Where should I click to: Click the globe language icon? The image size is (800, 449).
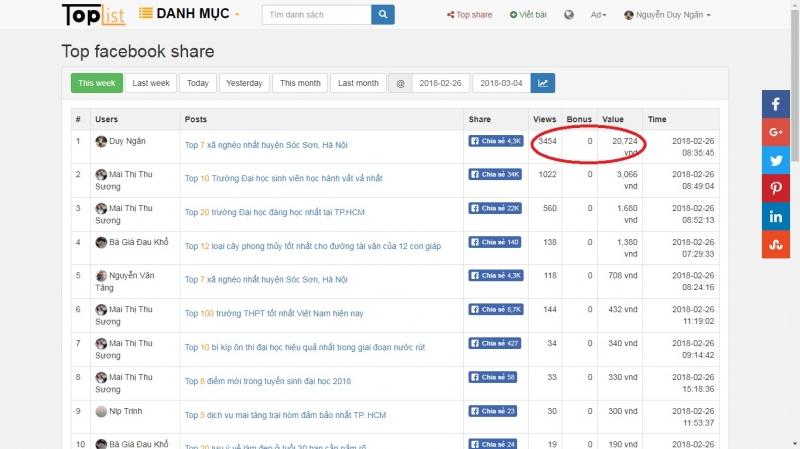(x=569, y=15)
